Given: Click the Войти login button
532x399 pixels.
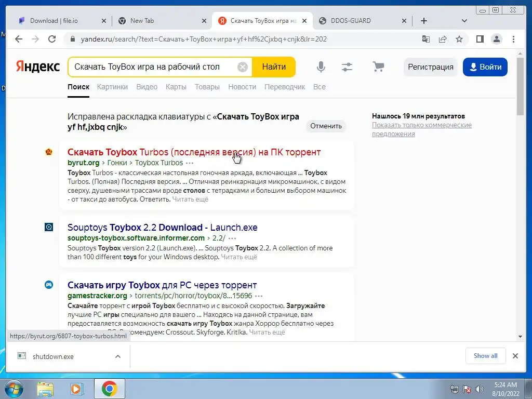Looking at the screenshot, I should point(485,67).
